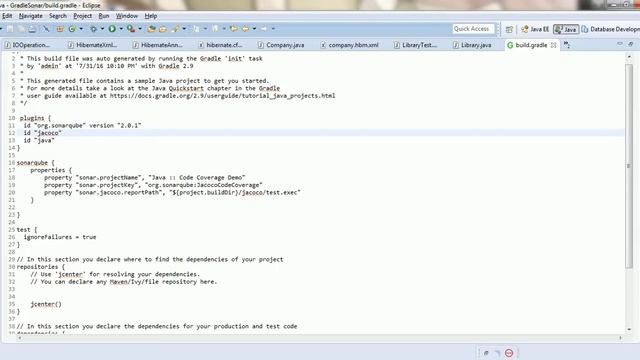This screenshot has height=360, width=640.
Task: Click the Quick Access search field
Action: pos(473,29)
